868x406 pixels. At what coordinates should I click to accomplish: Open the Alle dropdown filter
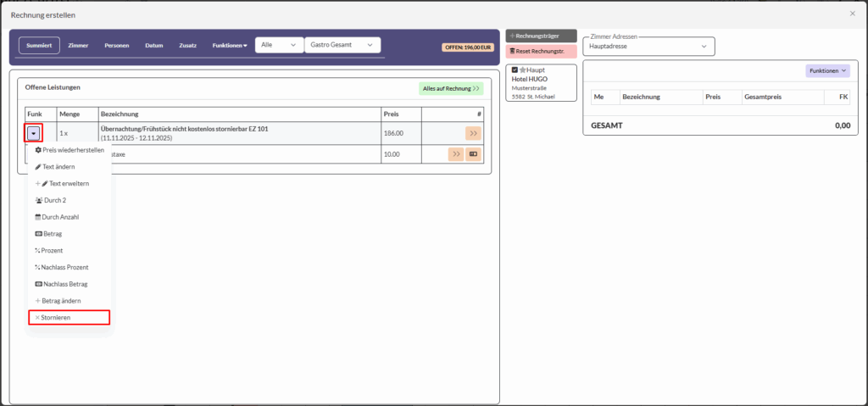(x=279, y=45)
